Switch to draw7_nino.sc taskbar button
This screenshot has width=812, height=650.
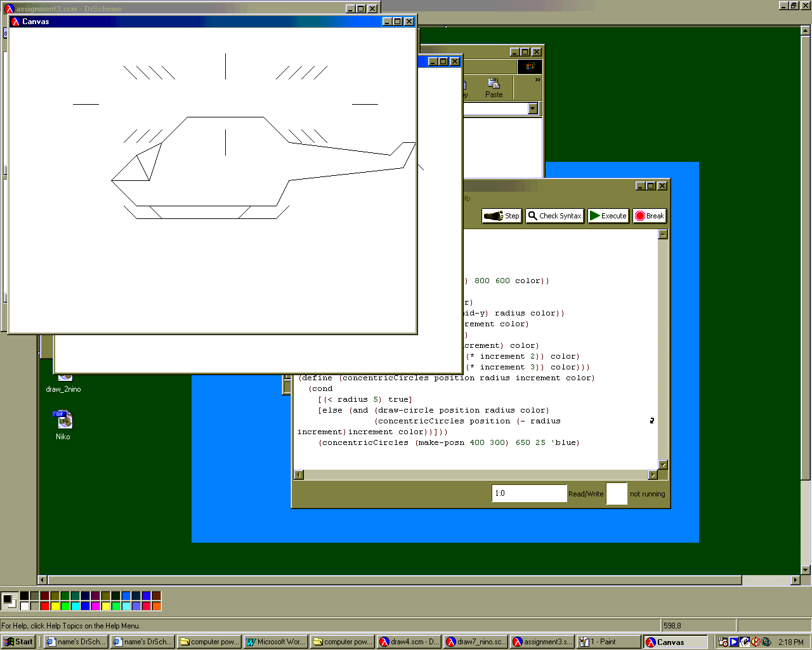475,642
